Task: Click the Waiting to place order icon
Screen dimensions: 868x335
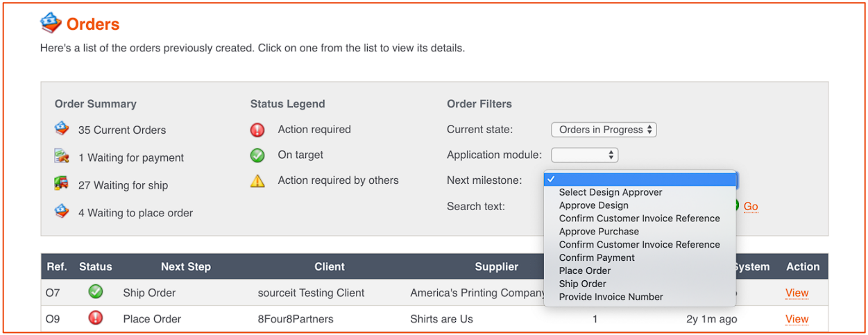Action: [62, 212]
